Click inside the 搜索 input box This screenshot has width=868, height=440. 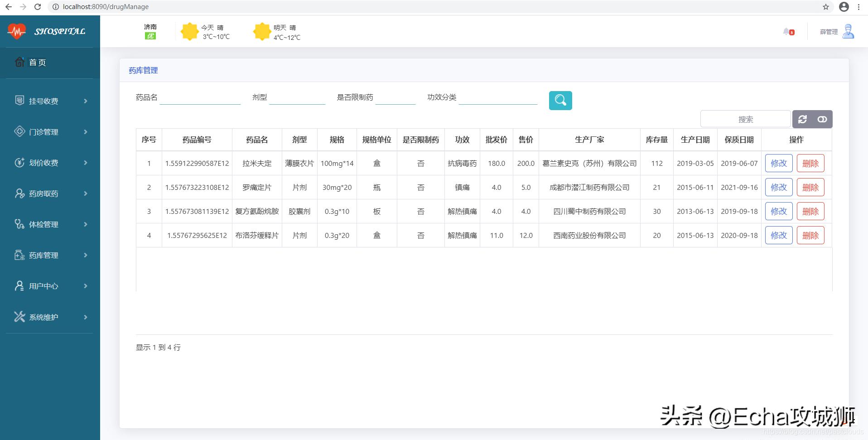pyautogui.click(x=745, y=119)
